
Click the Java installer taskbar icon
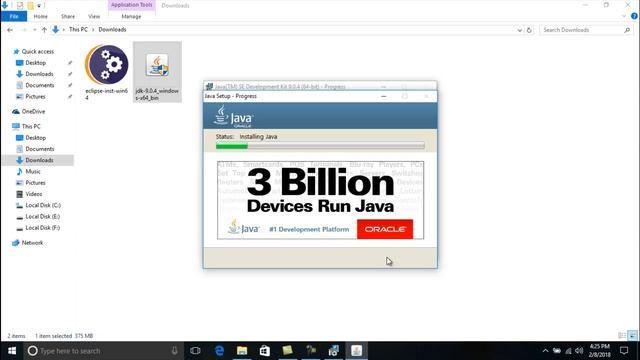357,351
